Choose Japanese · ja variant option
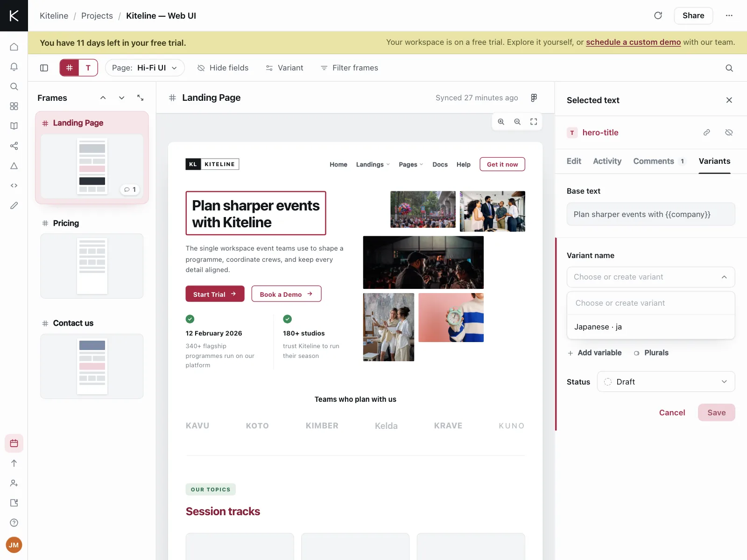The image size is (747, 560). (651, 327)
